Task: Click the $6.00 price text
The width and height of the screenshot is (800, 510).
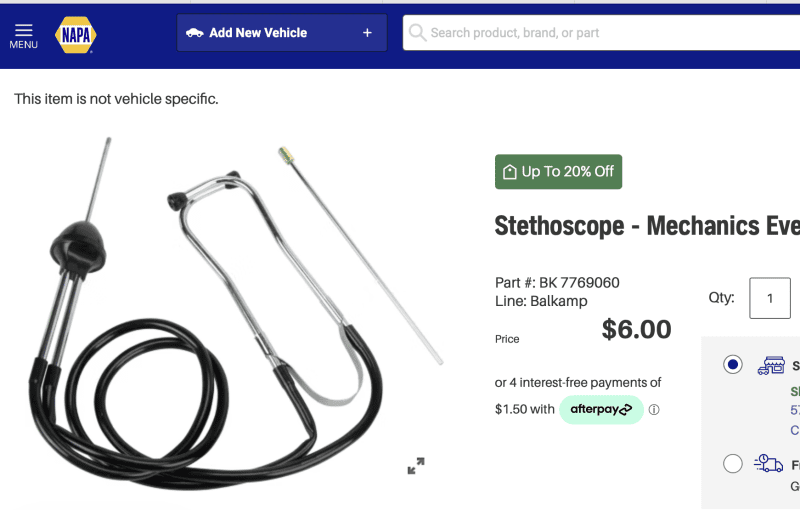Action: click(636, 329)
